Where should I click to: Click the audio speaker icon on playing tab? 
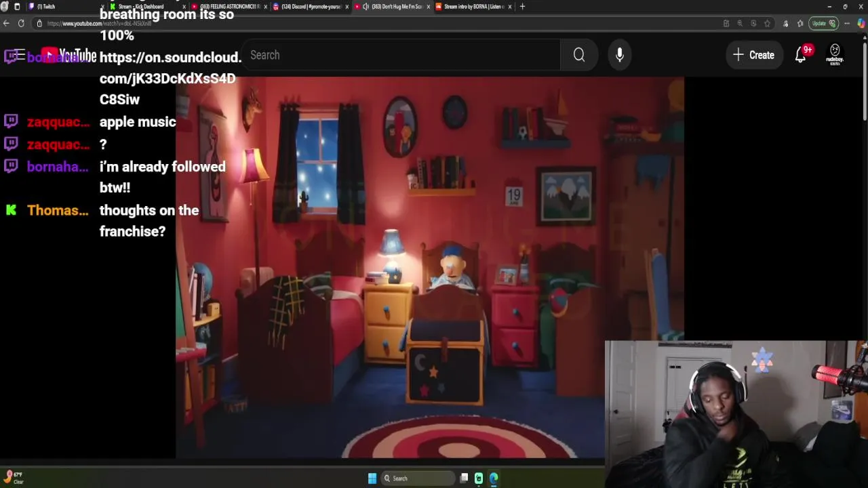point(366,7)
